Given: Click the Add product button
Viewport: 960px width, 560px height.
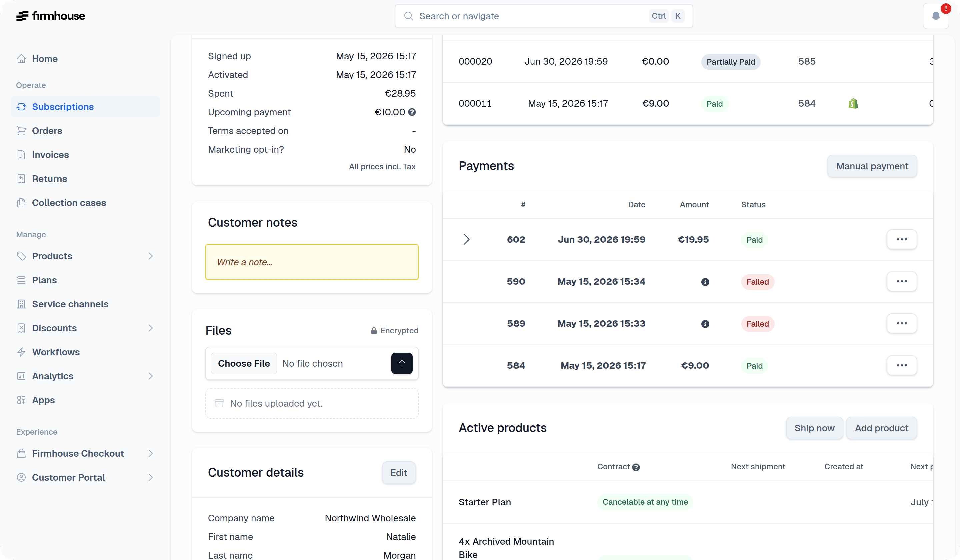Looking at the screenshot, I should (x=882, y=428).
